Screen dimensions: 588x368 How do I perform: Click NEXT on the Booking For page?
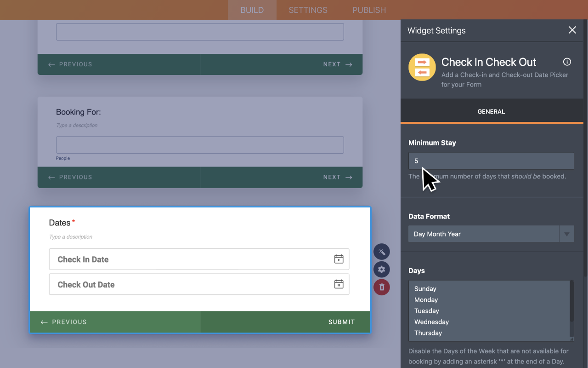tap(332, 177)
